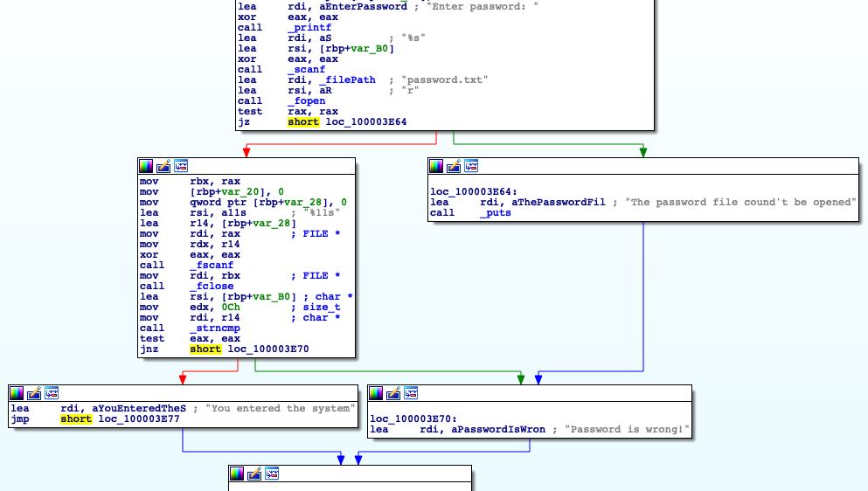
Task: Click the edit pencil icon on the loc_100003E64 node
Action: pos(454,166)
